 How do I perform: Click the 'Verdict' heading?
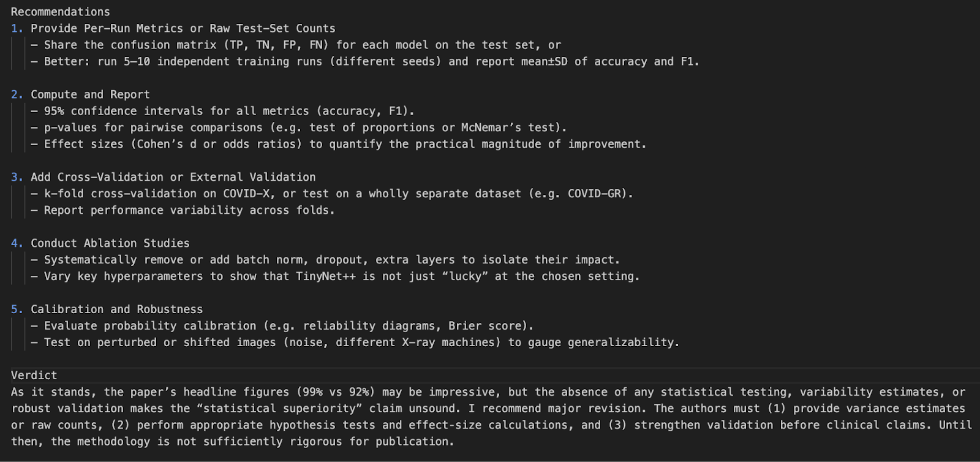34,375
